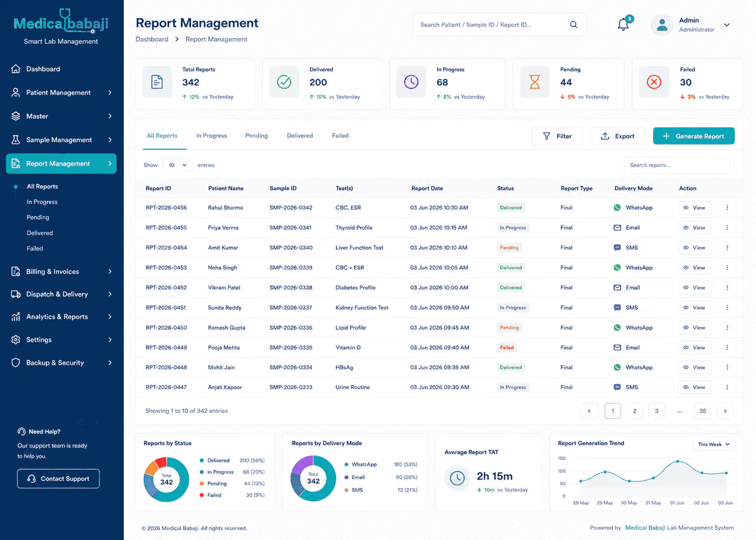Click the Patient Management person icon
The height and width of the screenshot is (540, 756).
pos(16,92)
